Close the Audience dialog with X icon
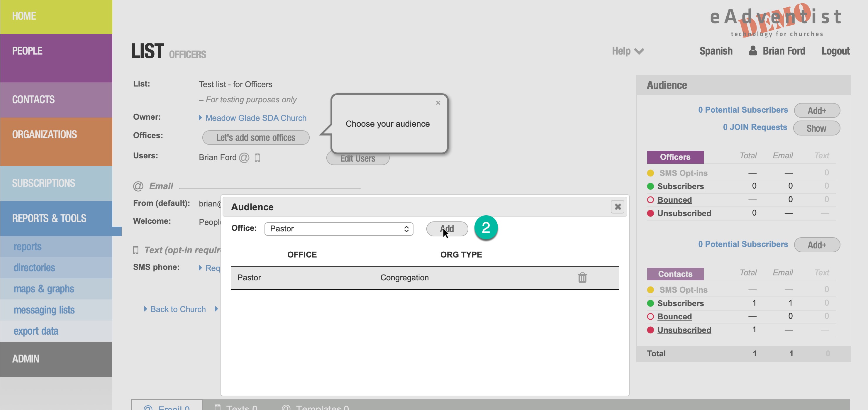The height and width of the screenshot is (410, 868). 617,206
